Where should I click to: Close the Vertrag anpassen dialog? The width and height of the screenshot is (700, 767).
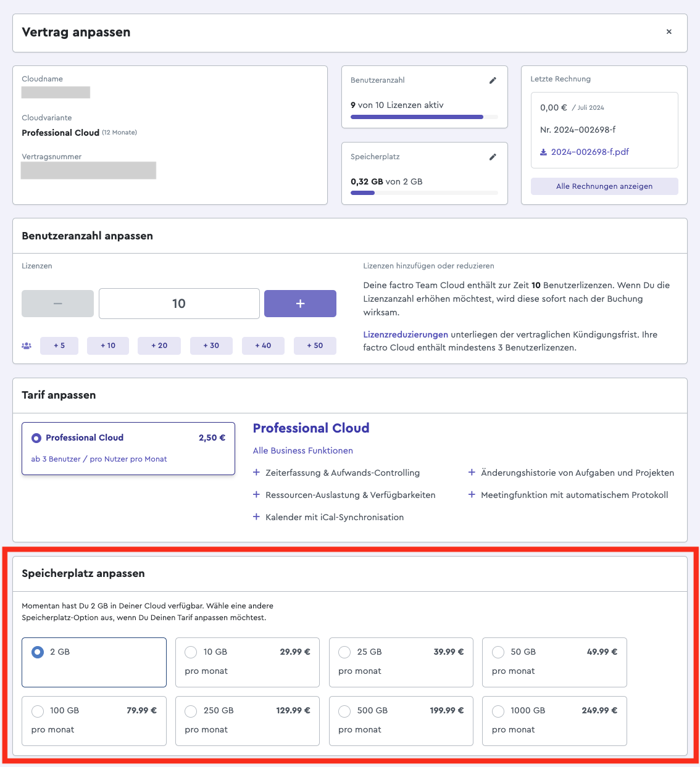pyautogui.click(x=669, y=31)
